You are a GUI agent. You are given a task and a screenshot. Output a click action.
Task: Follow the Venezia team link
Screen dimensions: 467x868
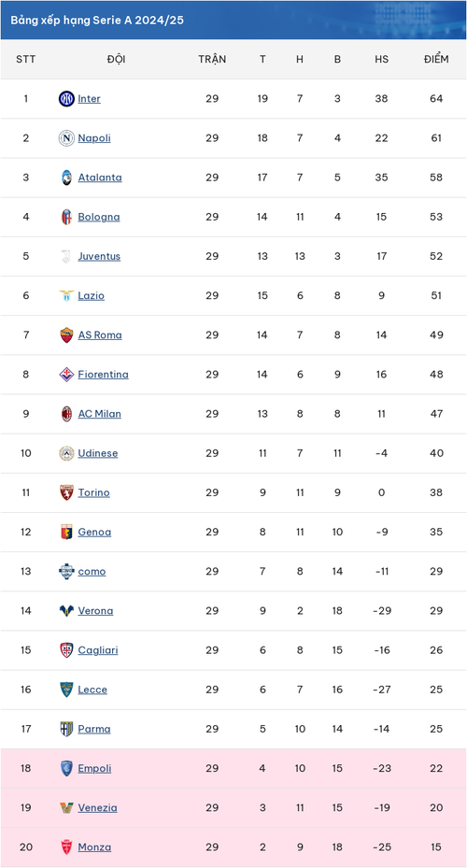[x=97, y=807]
